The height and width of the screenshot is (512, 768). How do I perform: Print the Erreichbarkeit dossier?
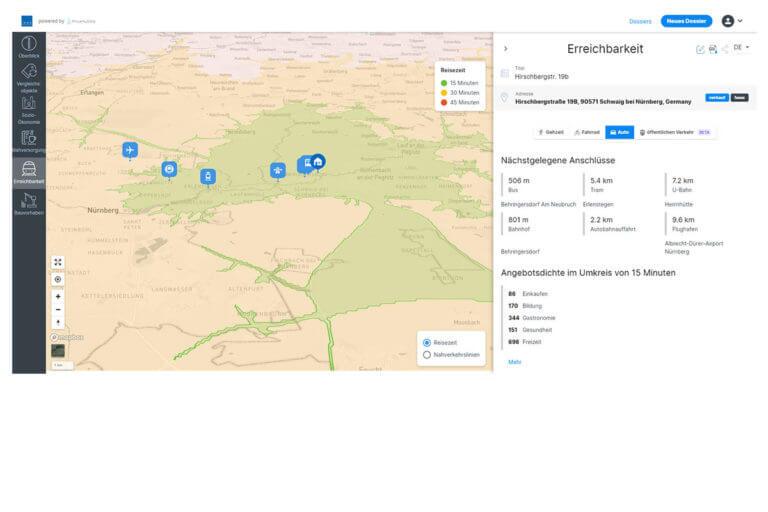tap(712, 49)
